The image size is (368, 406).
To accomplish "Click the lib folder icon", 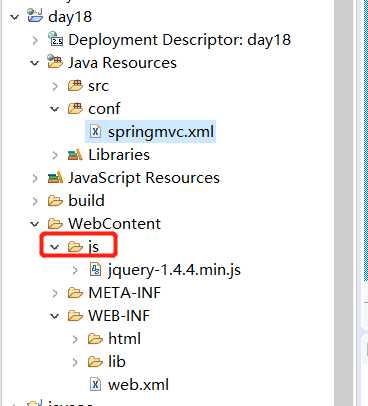I will pos(95,362).
